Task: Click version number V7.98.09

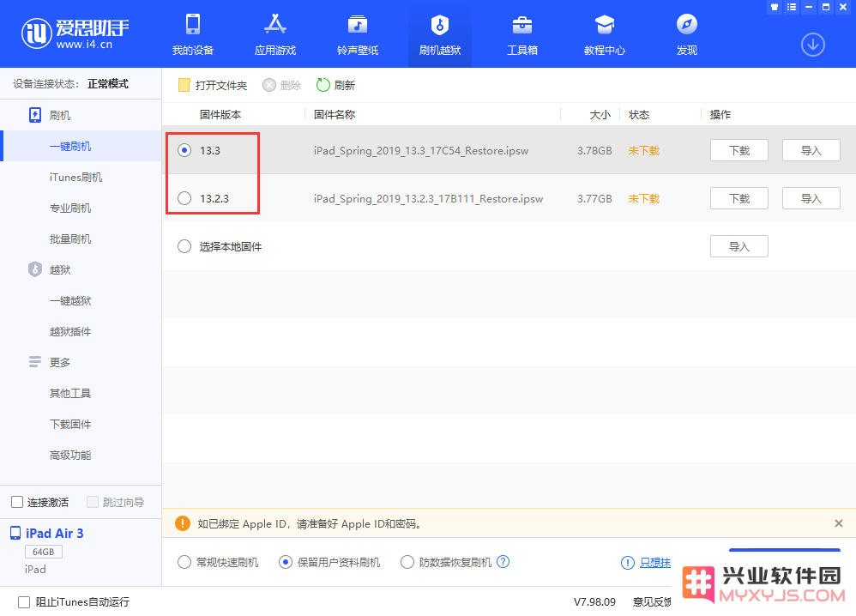Action: (594, 601)
